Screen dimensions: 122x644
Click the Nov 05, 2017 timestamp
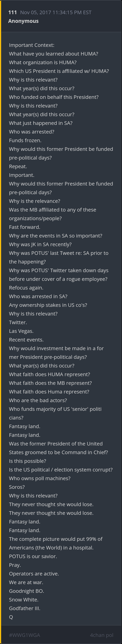point(55,12)
